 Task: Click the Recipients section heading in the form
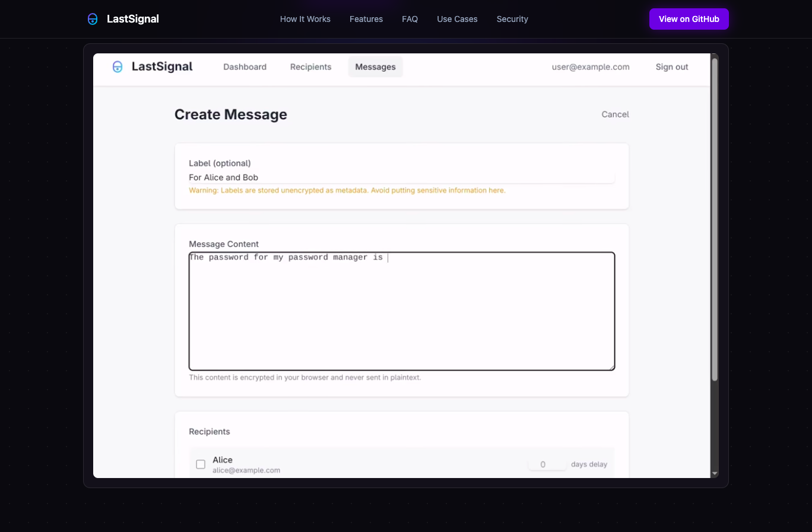pyautogui.click(x=210, y=432)
